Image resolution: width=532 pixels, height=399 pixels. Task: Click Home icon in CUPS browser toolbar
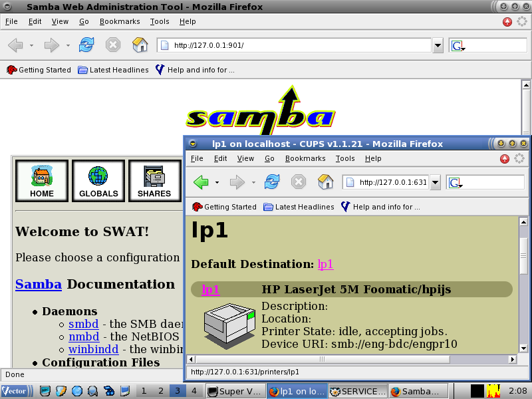pyautogui.click(x=326, y=182)
